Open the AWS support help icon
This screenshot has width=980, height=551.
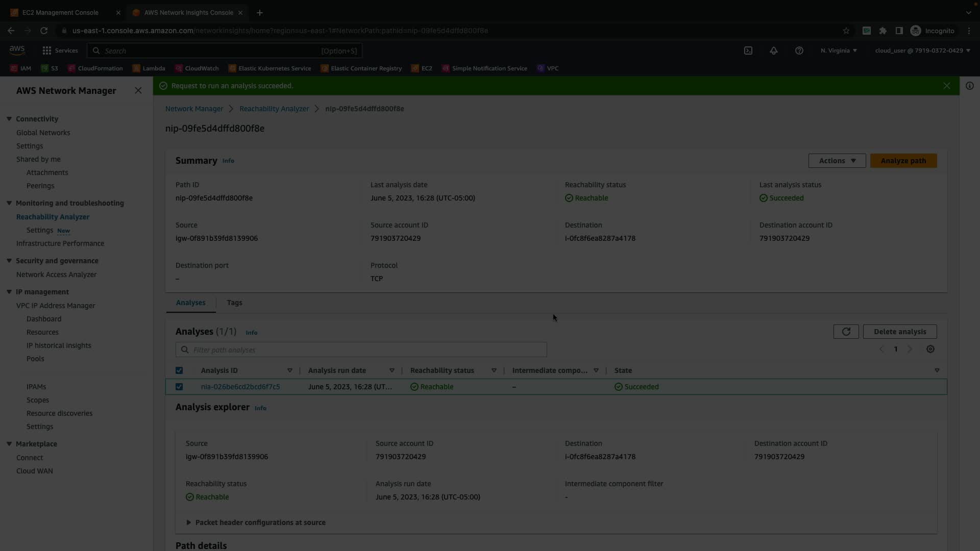799,51
